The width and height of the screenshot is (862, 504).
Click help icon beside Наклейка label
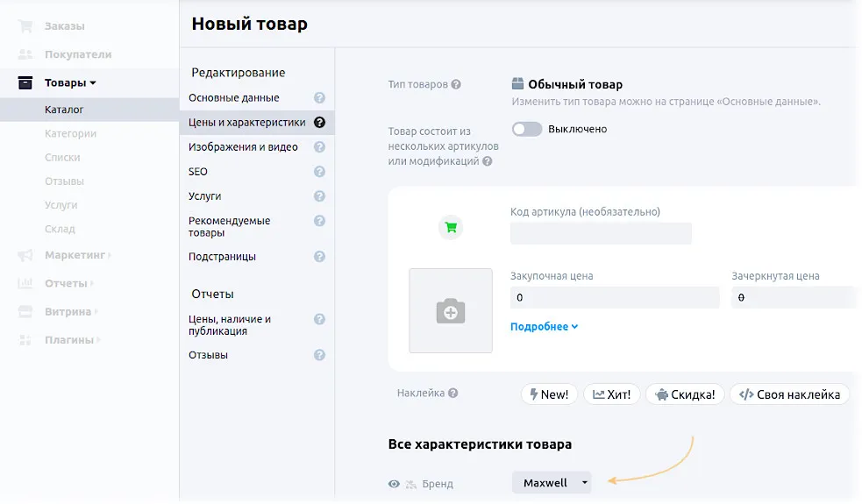click(x=453, y=393)
